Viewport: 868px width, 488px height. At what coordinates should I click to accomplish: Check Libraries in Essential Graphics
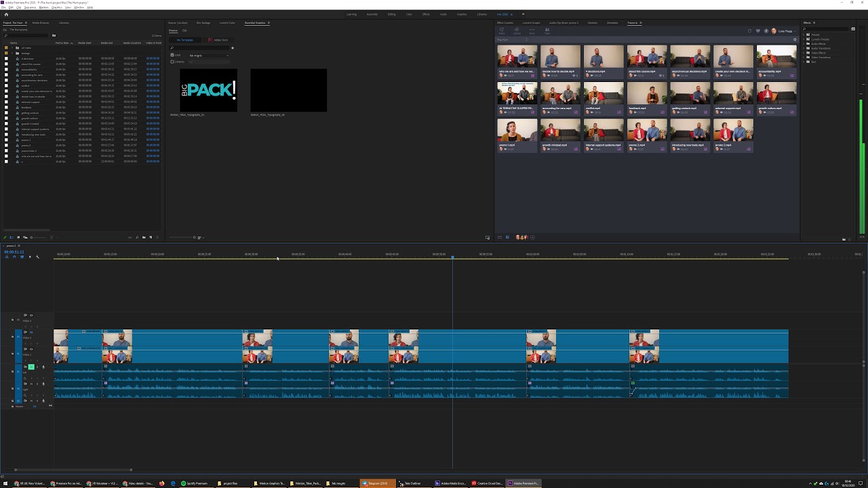[x=172, y=62]
